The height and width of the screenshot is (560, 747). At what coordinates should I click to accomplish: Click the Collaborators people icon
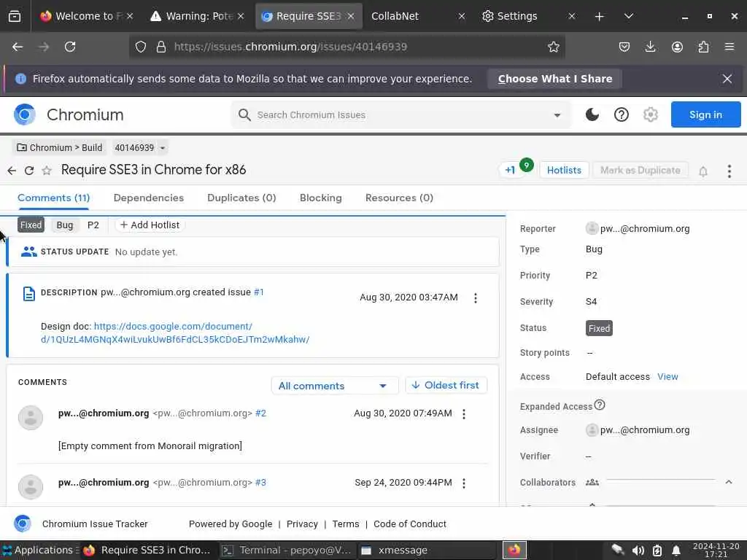592,483
